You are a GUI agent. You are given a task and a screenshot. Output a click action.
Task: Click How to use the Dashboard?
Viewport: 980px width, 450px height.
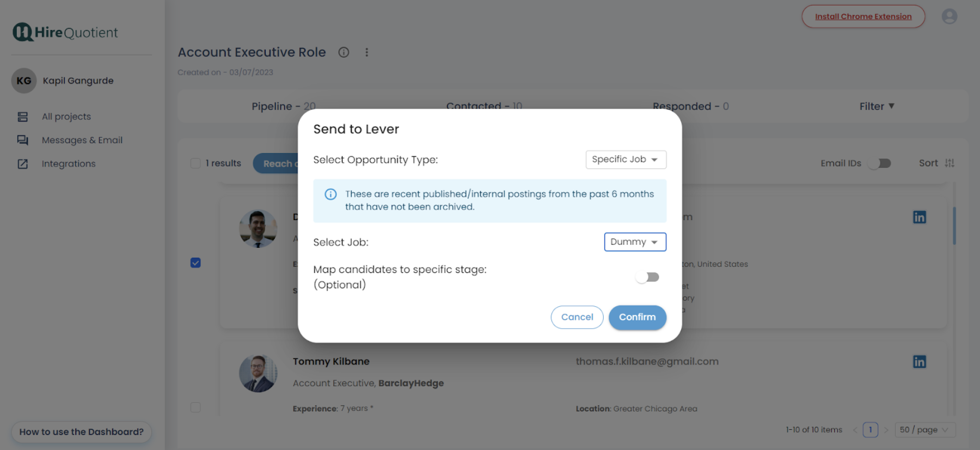click(x=82, y=432)
